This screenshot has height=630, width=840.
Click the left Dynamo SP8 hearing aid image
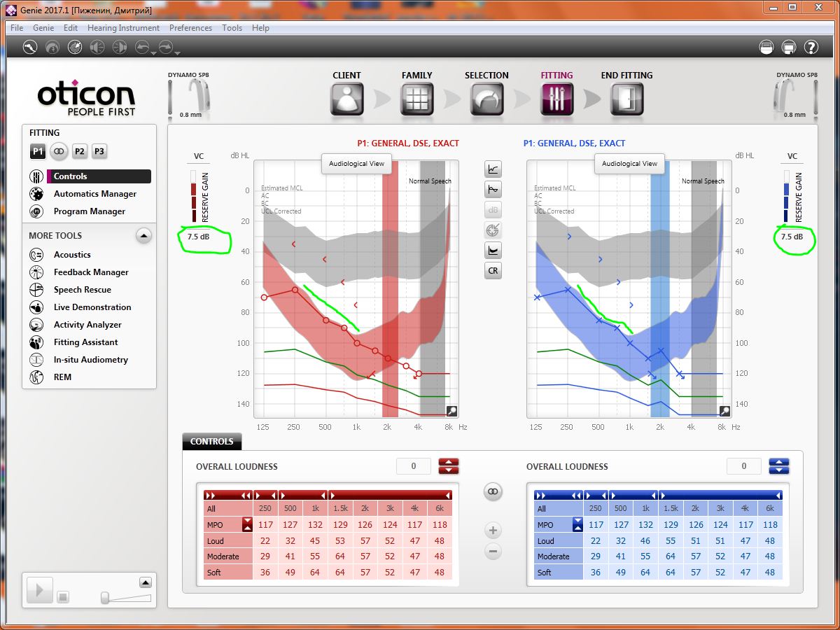coord(201,97)
